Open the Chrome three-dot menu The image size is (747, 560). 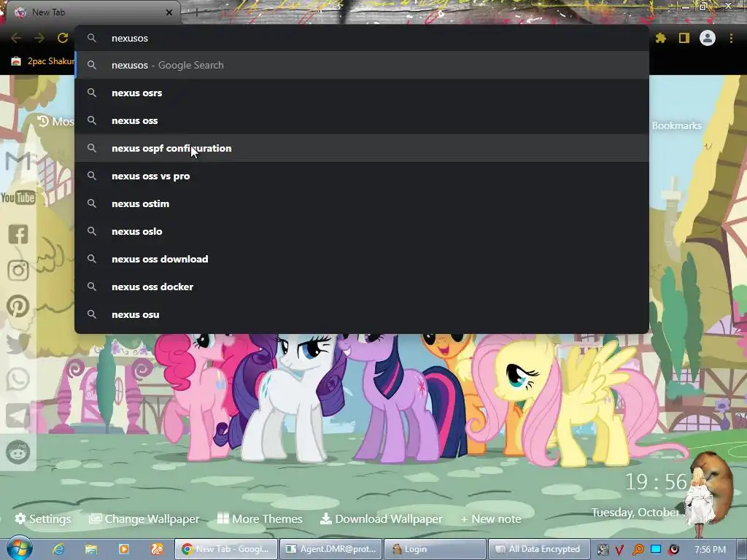731,38
